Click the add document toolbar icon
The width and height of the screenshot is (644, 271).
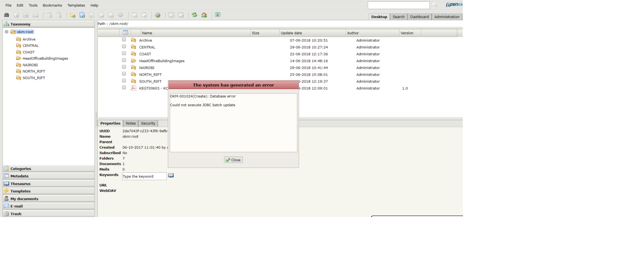(82, 15)
